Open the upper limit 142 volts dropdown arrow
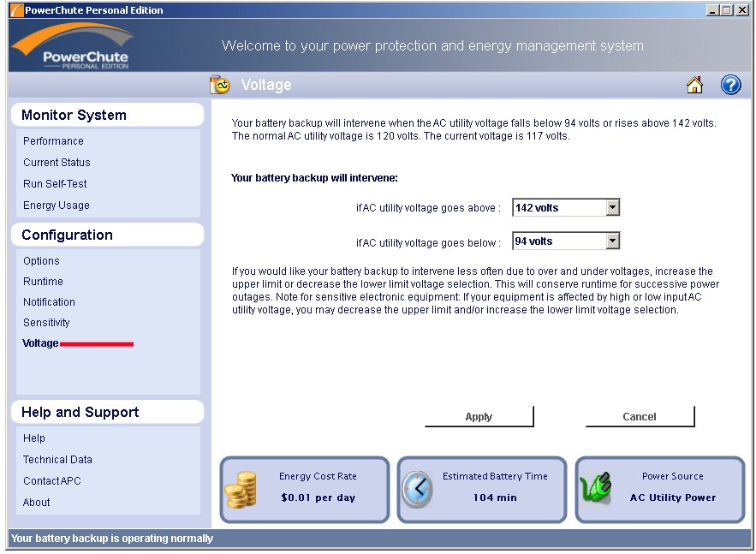This screenshot has width=756, height=554. point(612,208)
